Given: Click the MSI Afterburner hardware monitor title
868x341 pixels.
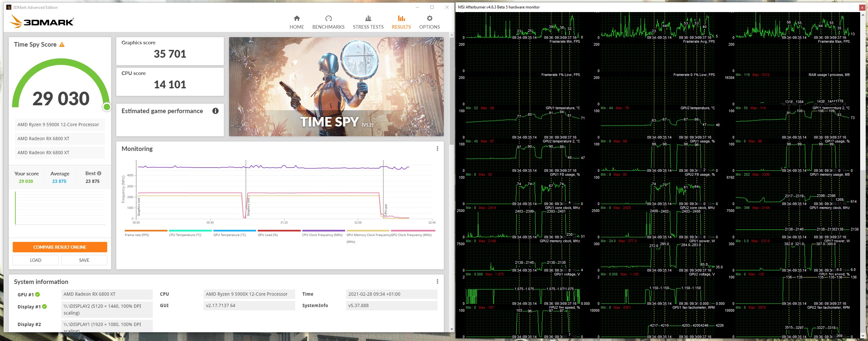Looking at the screenshot, I should [x=499, y=7].
